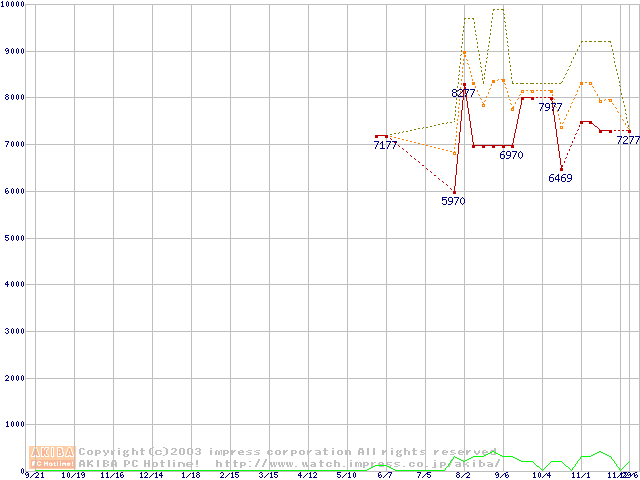Click the 6970 data label
This screenshot has height=480, width=640.
point(511,156)
